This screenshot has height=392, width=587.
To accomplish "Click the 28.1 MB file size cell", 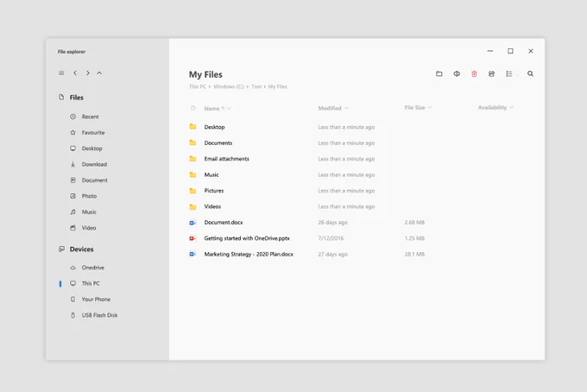I will pyautogui.click(x=414, y=254).
